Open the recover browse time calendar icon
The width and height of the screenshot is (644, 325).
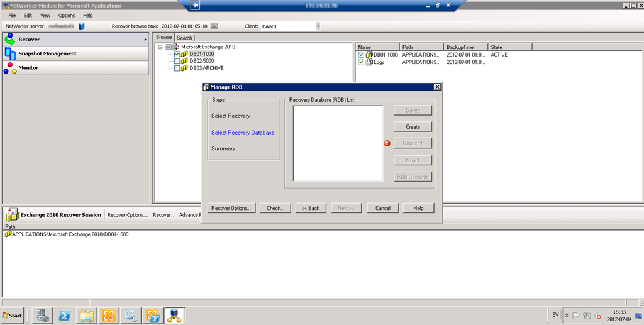pos(214,26)
